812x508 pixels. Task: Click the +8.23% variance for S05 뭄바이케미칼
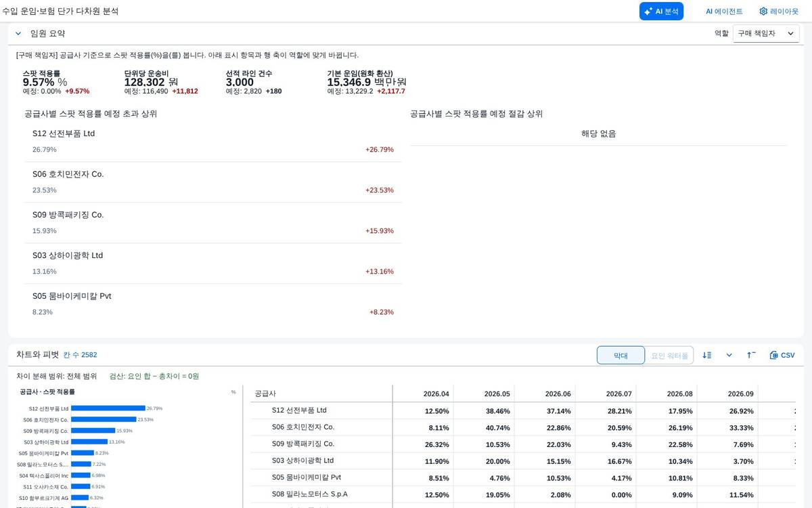[x=382, y=312]
